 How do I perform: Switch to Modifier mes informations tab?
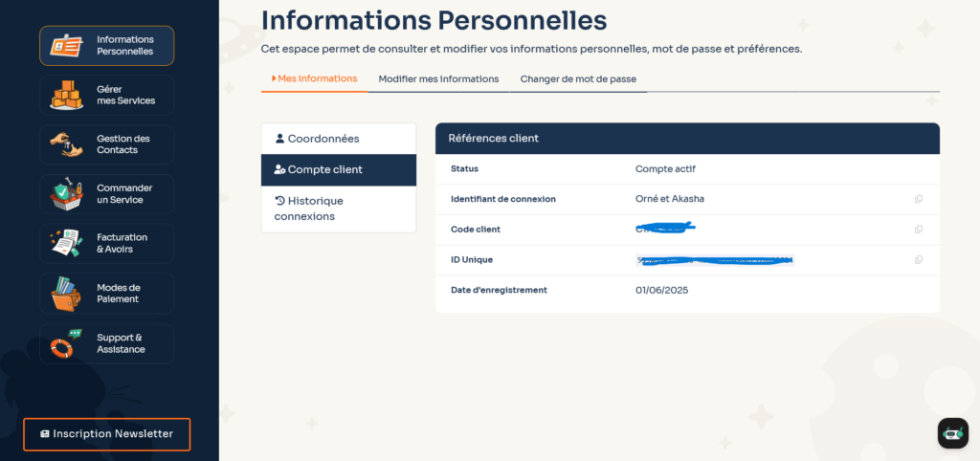tap(438, 79)
